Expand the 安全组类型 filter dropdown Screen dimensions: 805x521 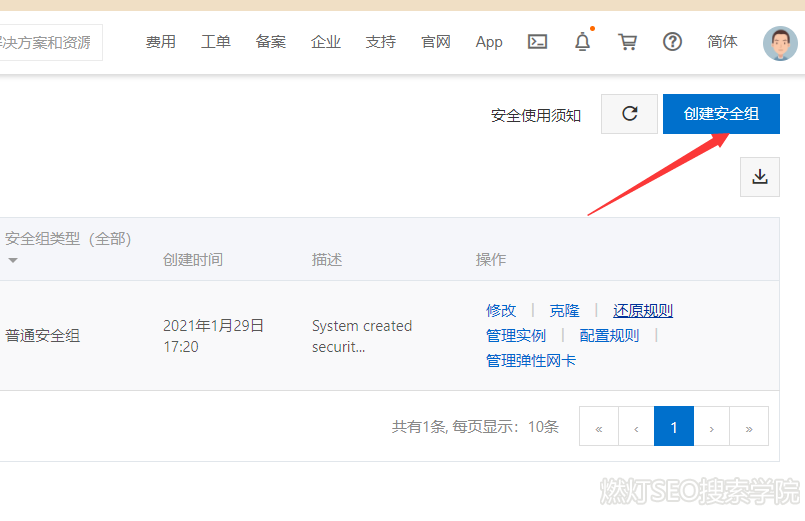click(x=13, y=260)
